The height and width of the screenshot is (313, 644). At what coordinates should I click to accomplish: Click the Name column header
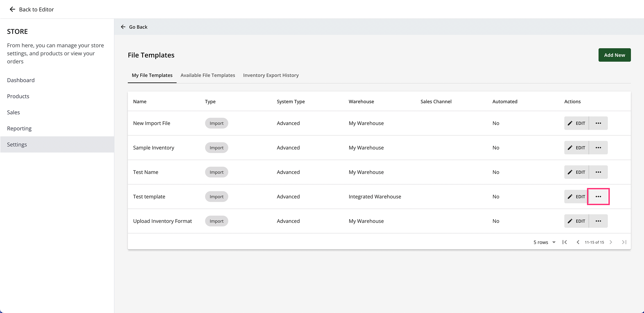(x=140, y=102)
